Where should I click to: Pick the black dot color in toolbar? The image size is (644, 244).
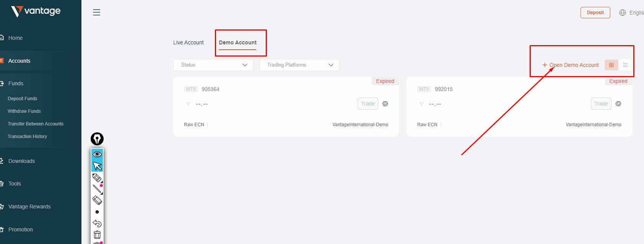(x=97, y=212)
